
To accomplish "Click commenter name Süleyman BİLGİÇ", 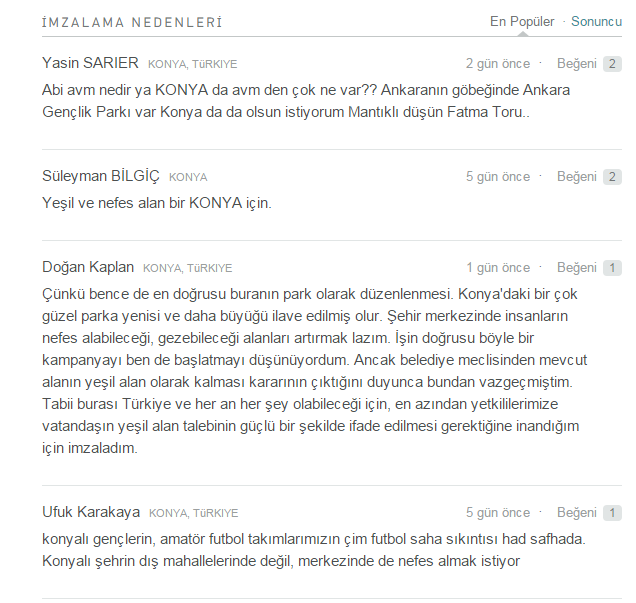I will point(100,176).
